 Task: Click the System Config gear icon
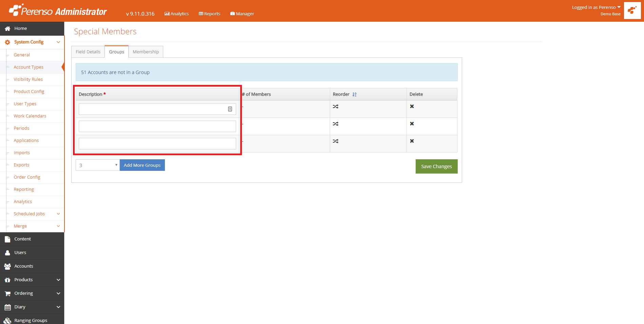[7, 42]
